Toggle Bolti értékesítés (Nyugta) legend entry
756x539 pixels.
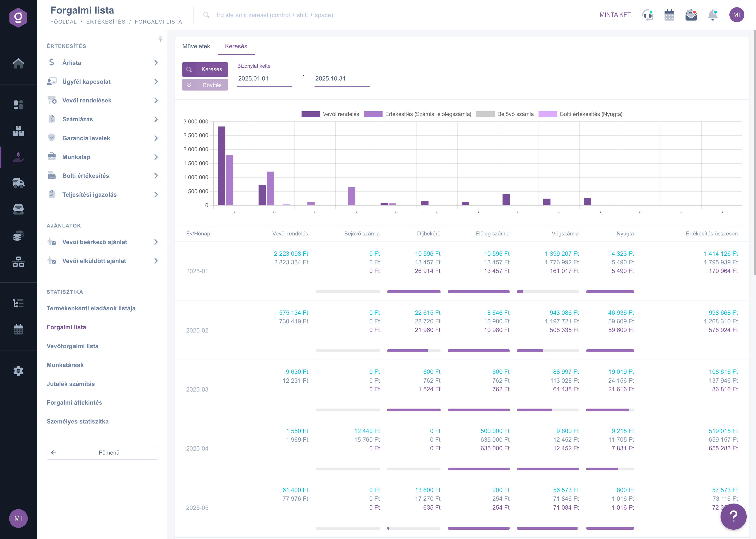(x=580, y=114)
